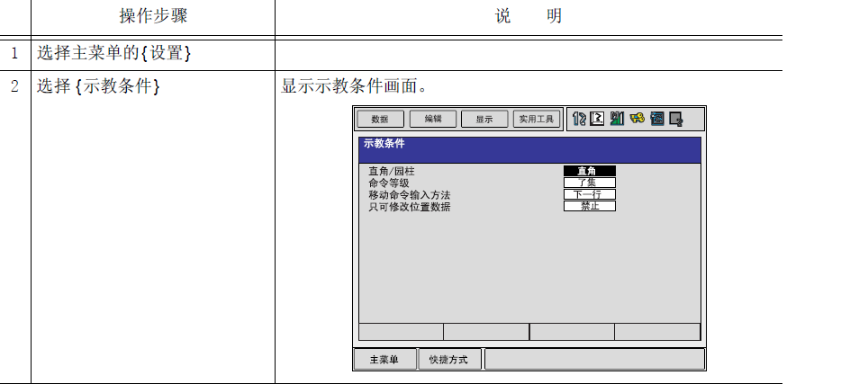Click the green manual speed status icon

pyautogui.click(x=617, y=119)
